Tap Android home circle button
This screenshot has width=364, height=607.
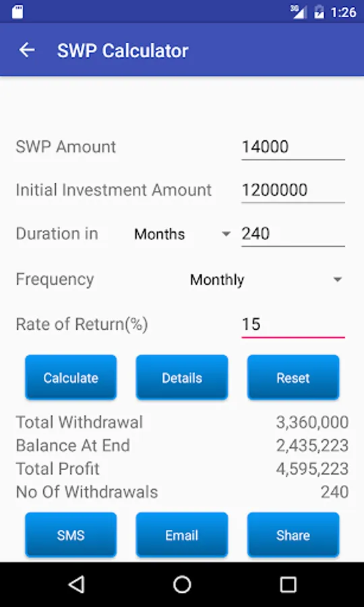click(x=182, y=584)
